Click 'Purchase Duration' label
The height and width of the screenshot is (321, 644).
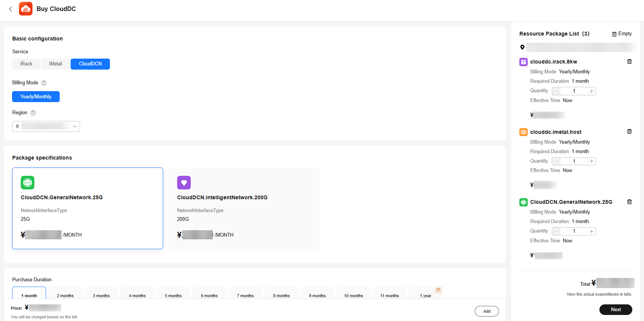(x=32, y=280)
